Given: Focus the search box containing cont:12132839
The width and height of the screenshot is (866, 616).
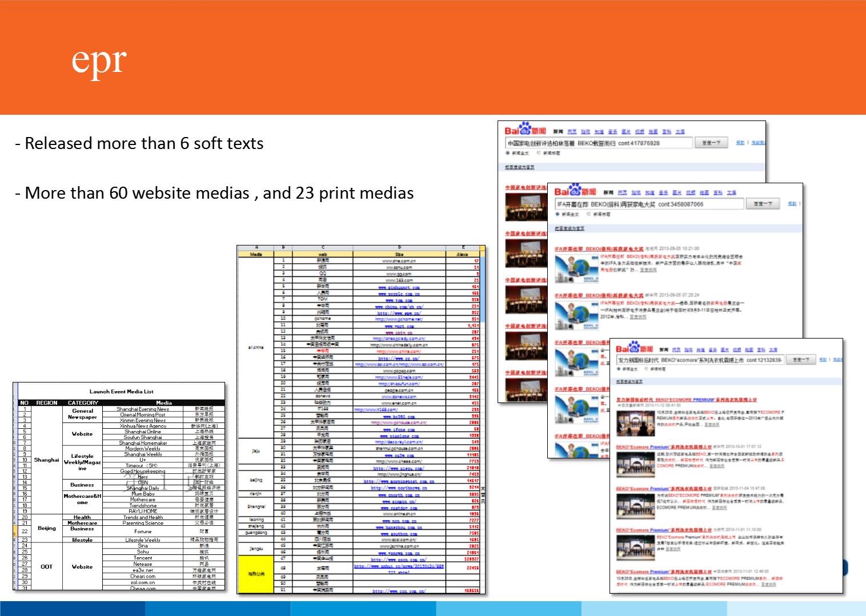Looking at the screenshot, I should pyautogui.click(x=700, y=360).
